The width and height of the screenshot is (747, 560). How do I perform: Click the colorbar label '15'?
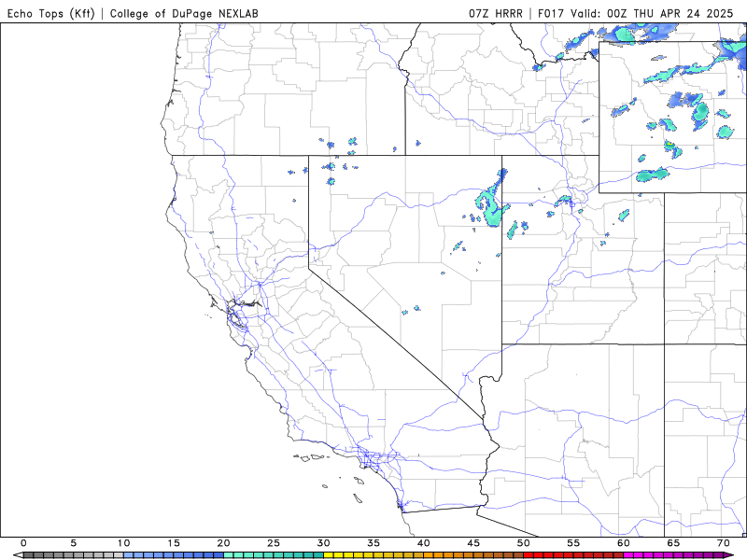pyautogui.click(x=174, y=543)
